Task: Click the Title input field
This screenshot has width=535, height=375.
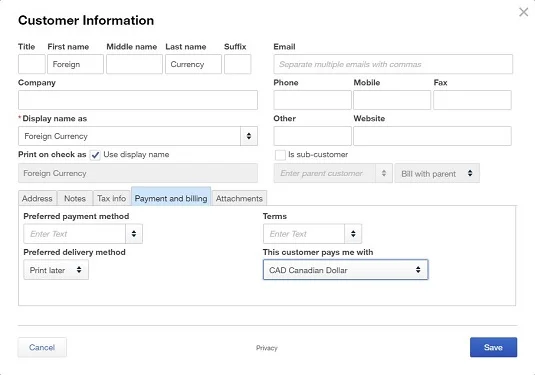Action: tap(32, 64)
